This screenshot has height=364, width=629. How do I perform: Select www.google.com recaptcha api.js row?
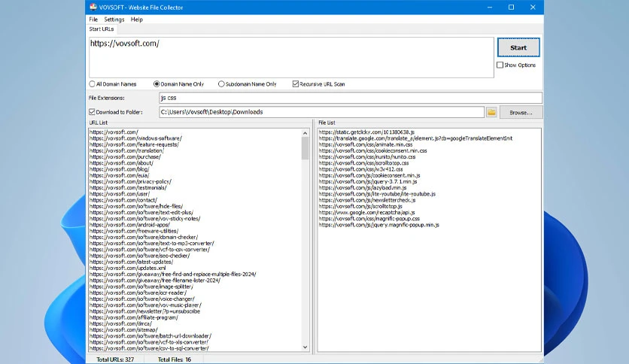367,213
